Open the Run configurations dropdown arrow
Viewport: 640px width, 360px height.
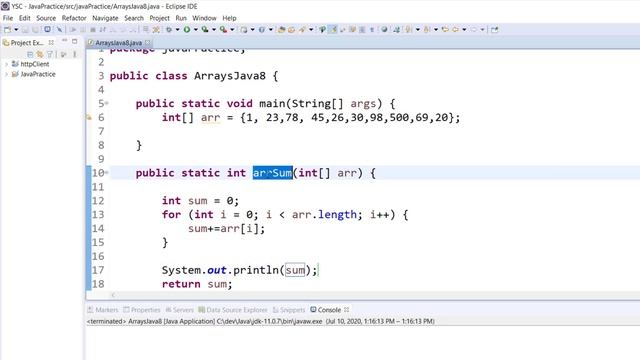pyautogui.click(x=196, y=29)
